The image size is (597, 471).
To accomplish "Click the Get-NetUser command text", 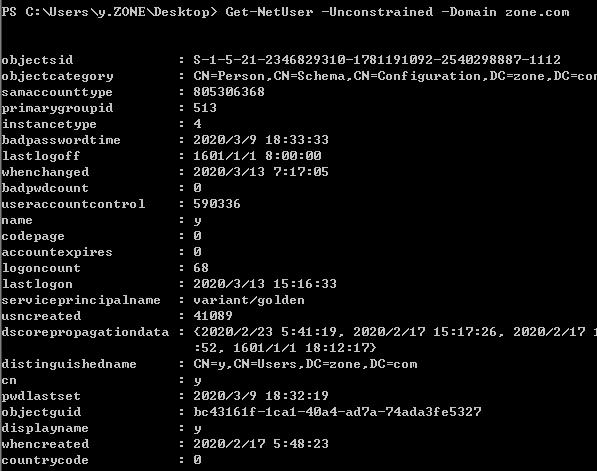I will 269,12.
